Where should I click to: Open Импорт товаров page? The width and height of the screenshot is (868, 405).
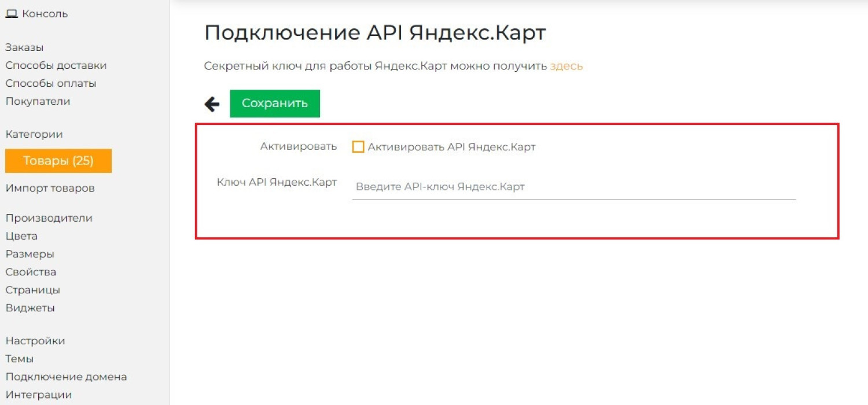[x=50, y=188]
